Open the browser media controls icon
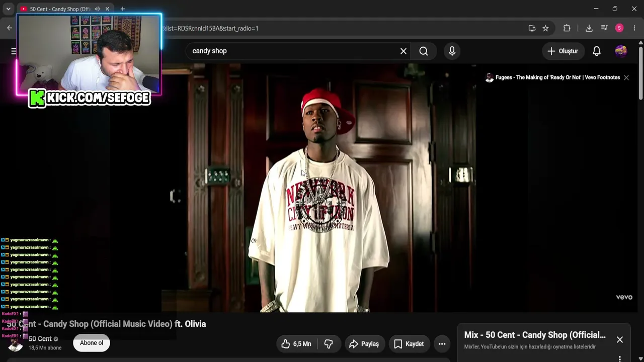The image size is (644, 362). pos(604,28)
